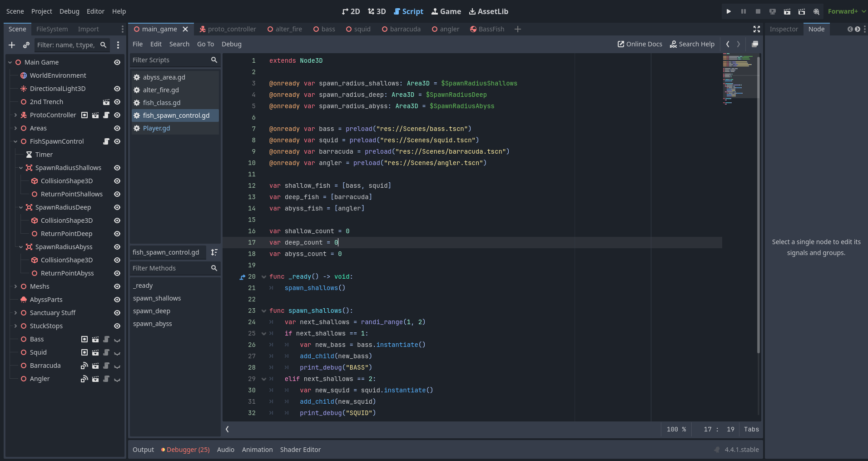
Task: Toggle alphabetical method sorting beside fish_spawn_control.gd
Action: click(214, 252)
